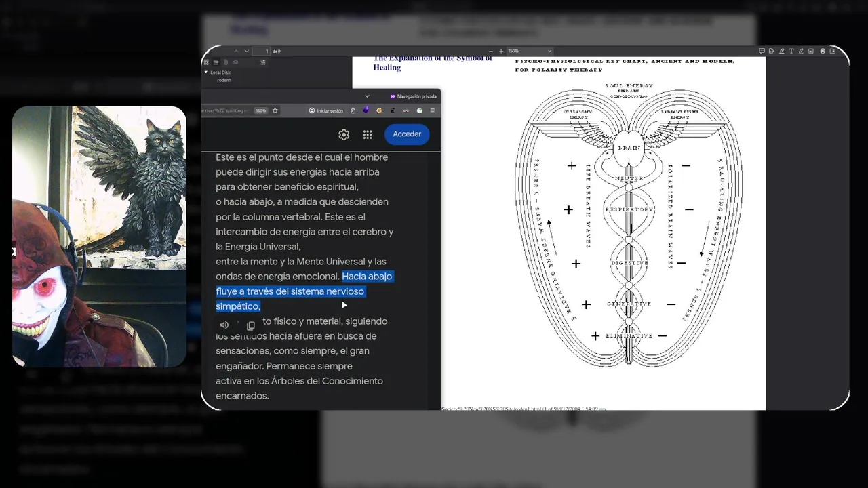Open current outline item button in sidebar

click(262, 62)
